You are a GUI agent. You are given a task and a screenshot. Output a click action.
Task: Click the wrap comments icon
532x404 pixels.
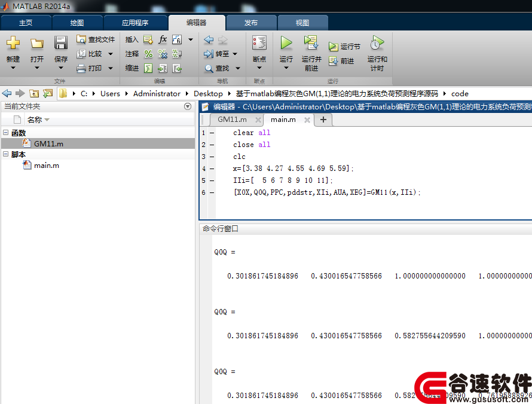[177, 54]
